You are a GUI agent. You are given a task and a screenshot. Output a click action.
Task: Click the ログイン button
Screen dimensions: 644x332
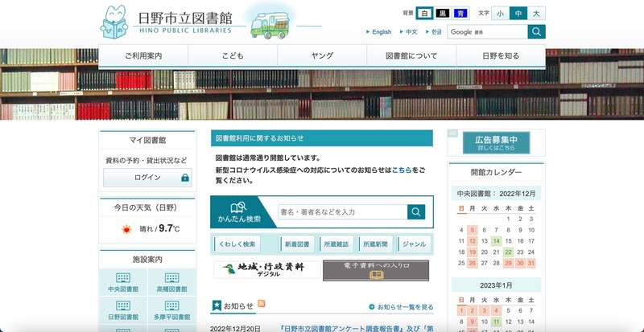point(147,178)
